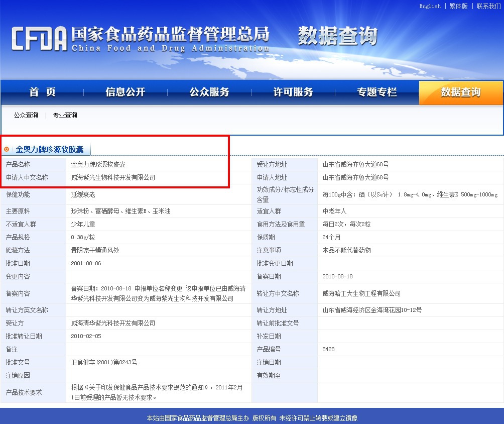Click the 备案日期 value 2010-08-18
504x424 pixels.
click(x=337, y=276)
